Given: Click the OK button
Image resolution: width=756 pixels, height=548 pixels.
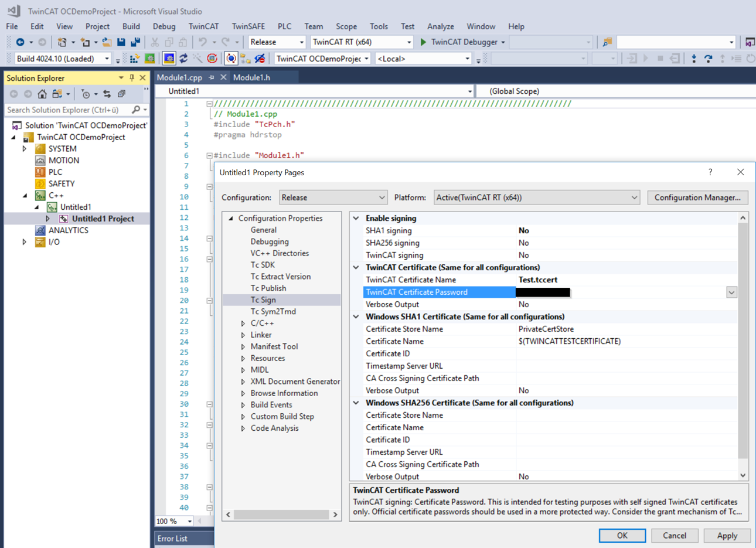Looking at the screenshot, I should tap(622, 536).
